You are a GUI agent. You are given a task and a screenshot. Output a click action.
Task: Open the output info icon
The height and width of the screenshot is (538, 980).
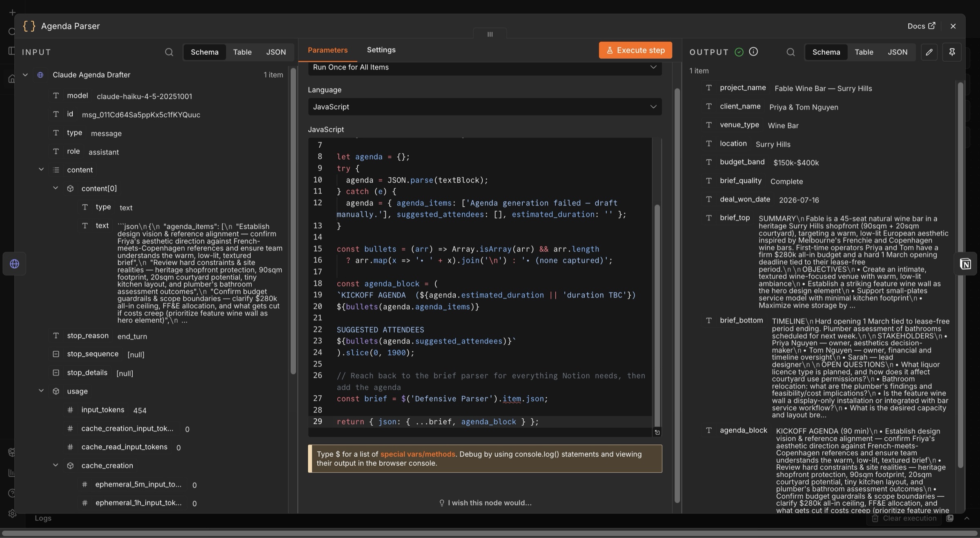point(753,51)
